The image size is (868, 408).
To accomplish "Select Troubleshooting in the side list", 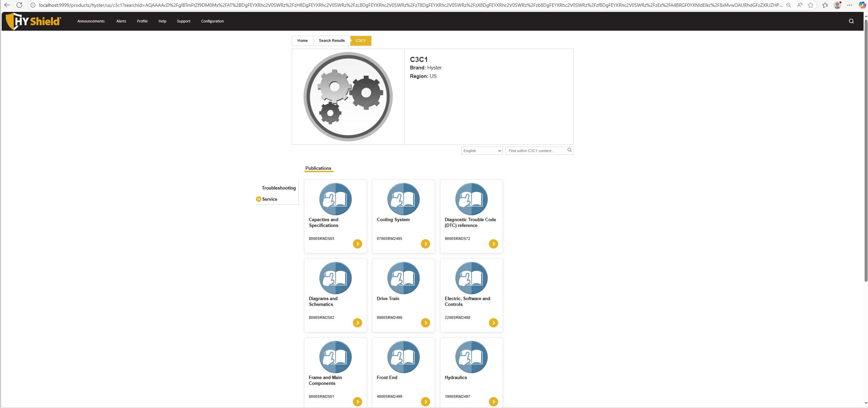I will [x=278, y=188].
